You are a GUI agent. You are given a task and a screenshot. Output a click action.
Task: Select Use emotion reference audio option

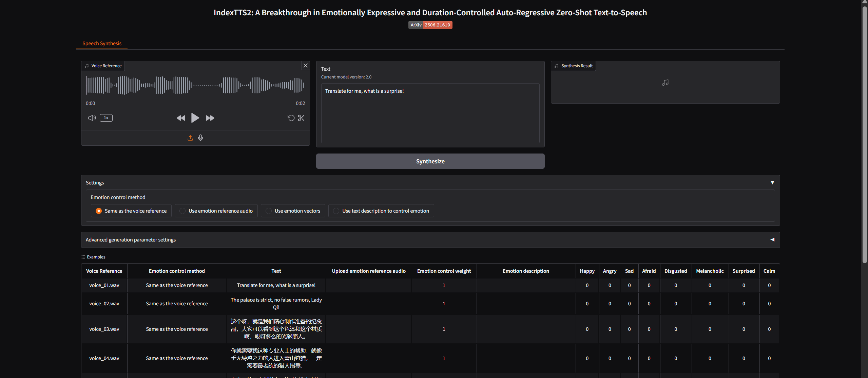[x=182, y=211]
